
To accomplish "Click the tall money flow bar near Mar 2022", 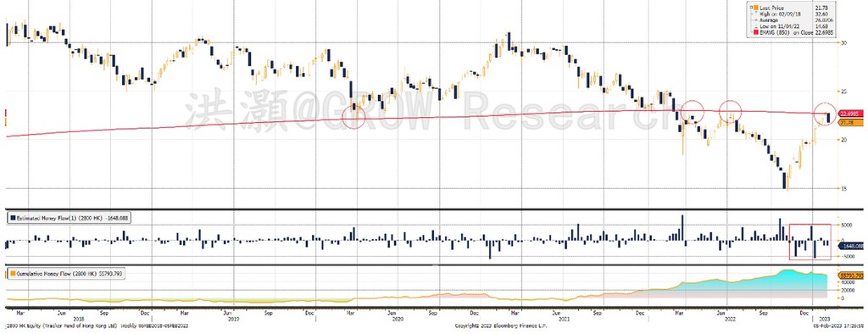I will (x=682, y=228).
